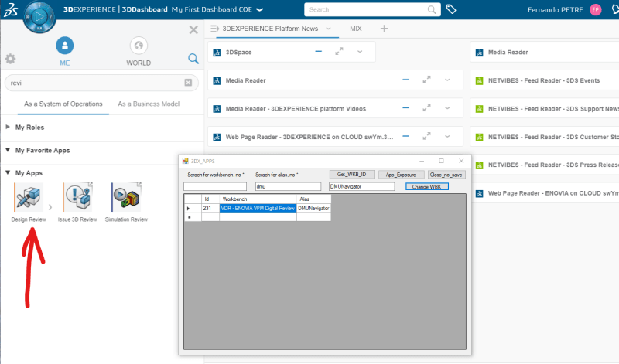Viewport: 619px width, 364px height.
Task: Select the VDR - ENOVIA VPM Digital Review cell
Action: 258,208
